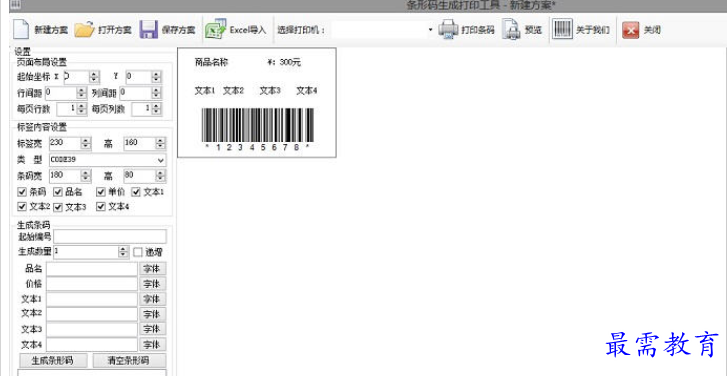Click the 文本3 input field
Viewport: 727px width, 376px height.
point(92,329)
